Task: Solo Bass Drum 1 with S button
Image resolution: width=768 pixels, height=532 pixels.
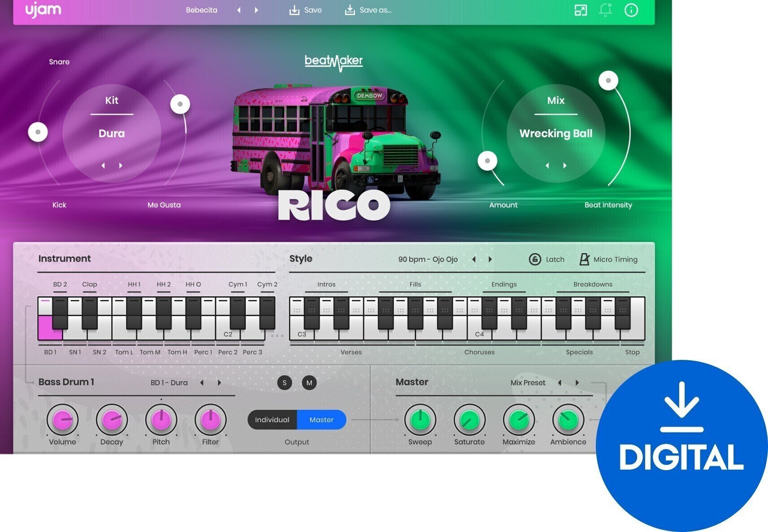Action: [x=285, y=382]
